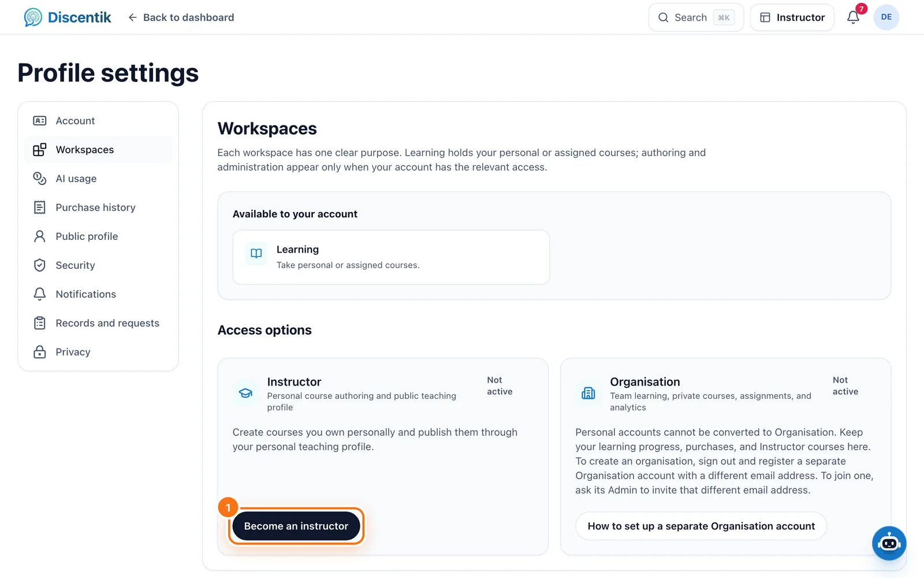Go Back to dashboard

[x=181, y=17]
